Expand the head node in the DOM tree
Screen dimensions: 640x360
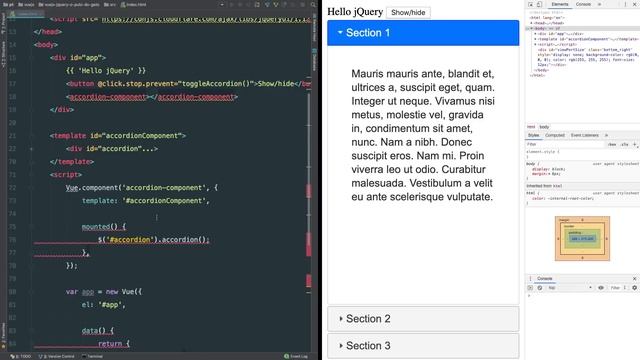point(532,23)
